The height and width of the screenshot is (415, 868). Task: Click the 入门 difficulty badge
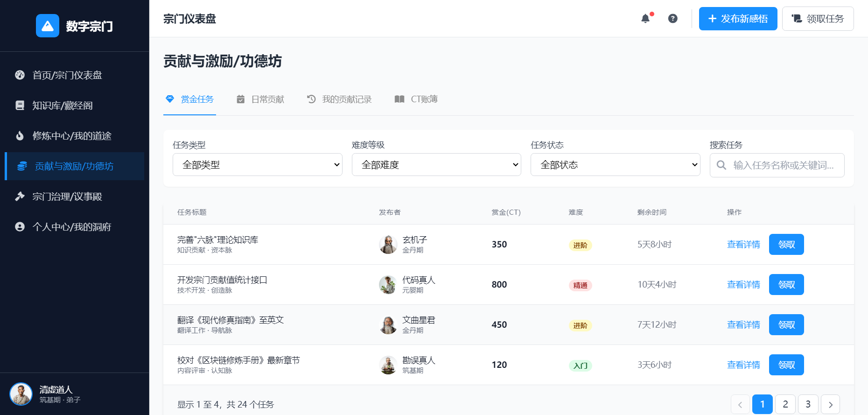tap(580, 366)
